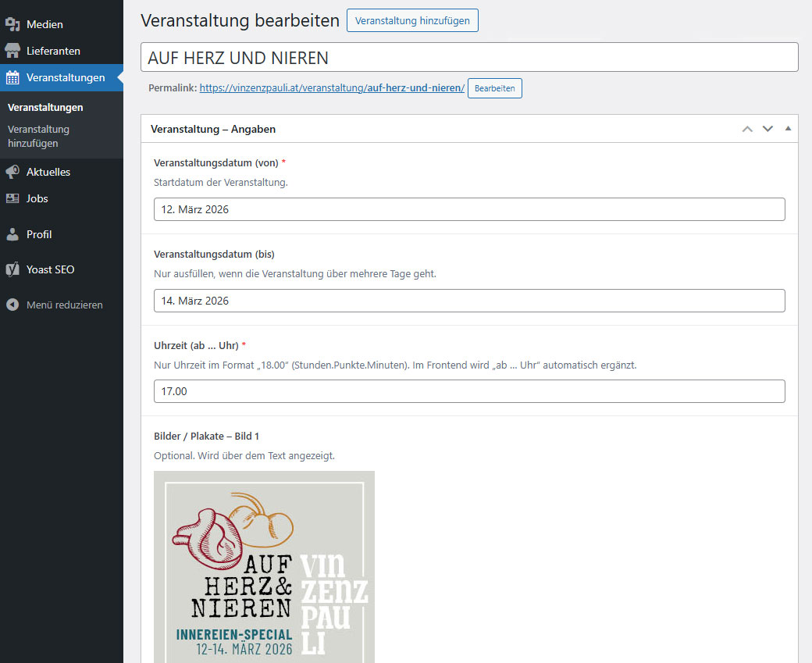Click the Lieferanten store icon

pos(12,51)
